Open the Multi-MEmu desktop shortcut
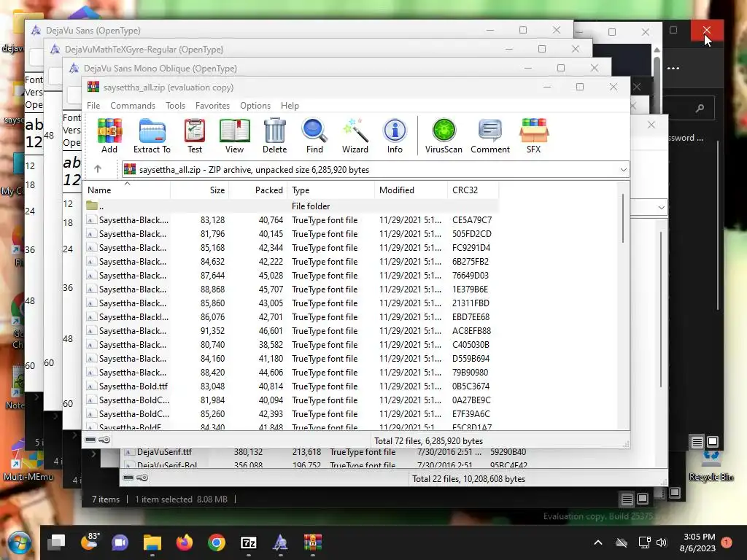This screenshot has height=560, width=747. [28, 461]
